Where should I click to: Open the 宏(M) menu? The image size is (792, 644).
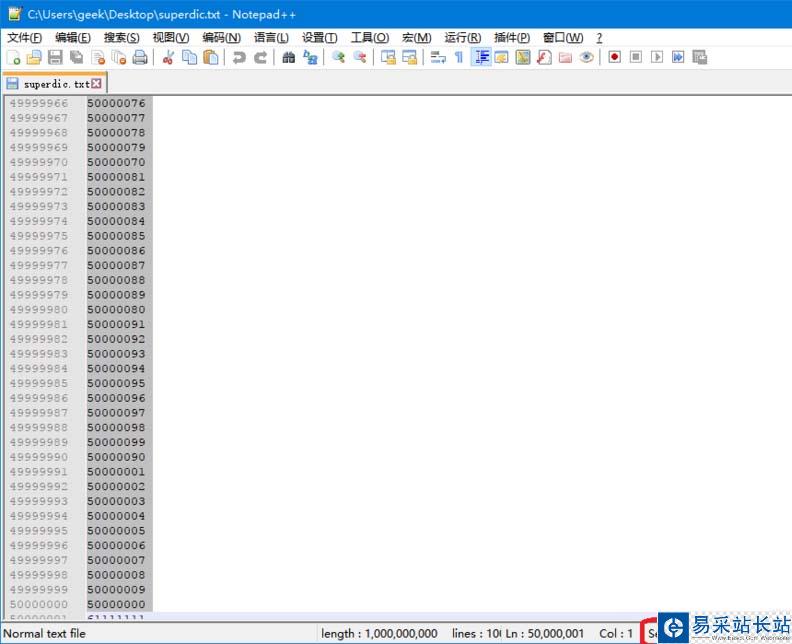pyautogui.click(x=417, y=37)
